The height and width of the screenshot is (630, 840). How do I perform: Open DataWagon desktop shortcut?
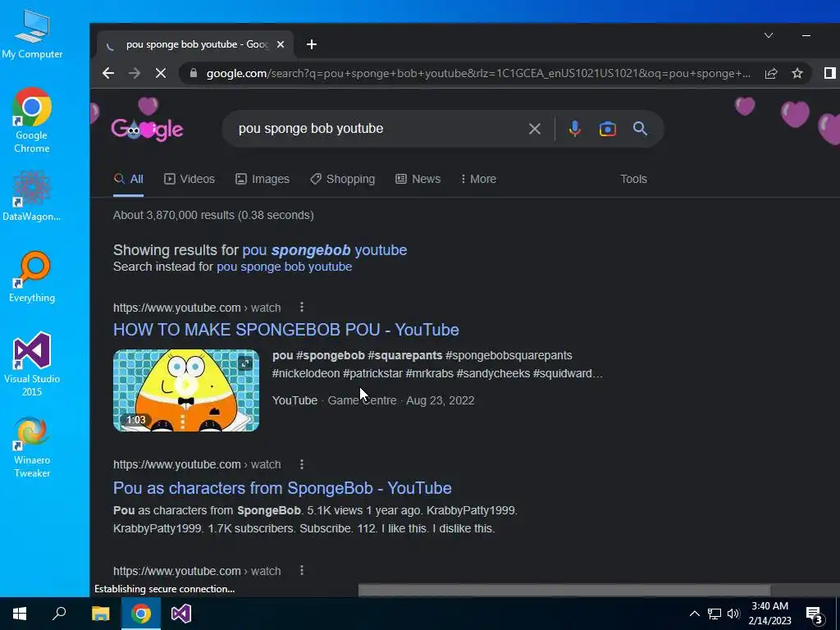(32, 196)
